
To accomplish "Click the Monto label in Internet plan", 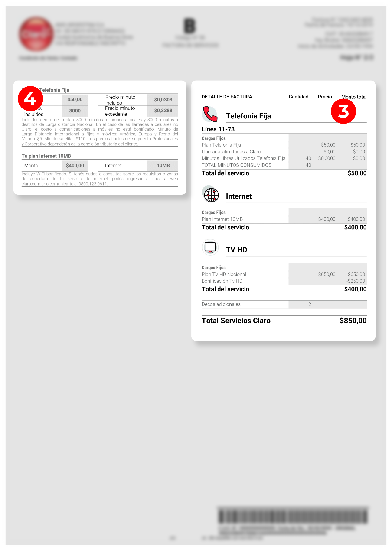I will coord(31,166).
